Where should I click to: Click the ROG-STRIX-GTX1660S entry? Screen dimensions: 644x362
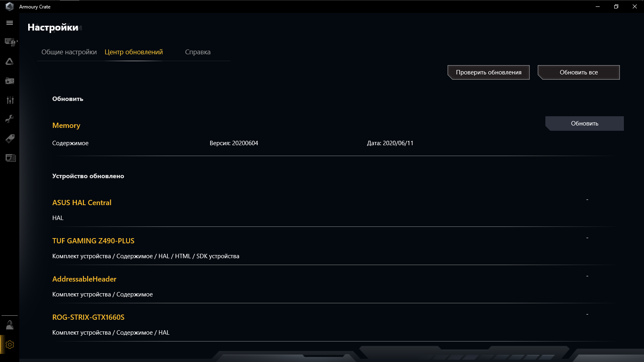pos(89,317)
